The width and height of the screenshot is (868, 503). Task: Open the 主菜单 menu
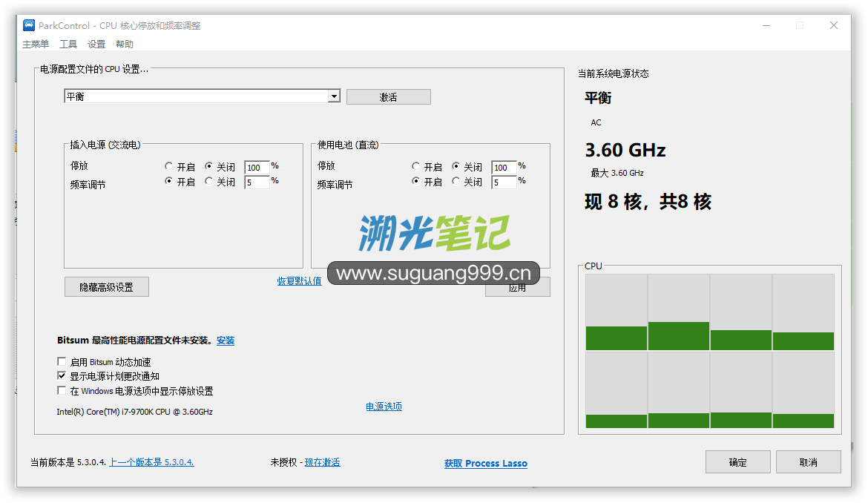tap(36, 45)
